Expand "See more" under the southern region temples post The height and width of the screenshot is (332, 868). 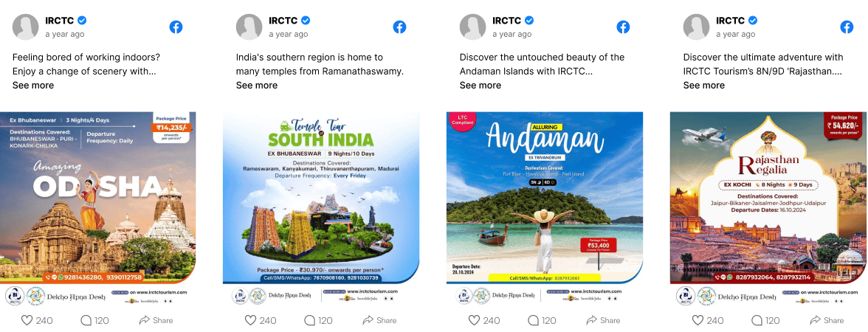pyautogui.click(x=257, y=86)
